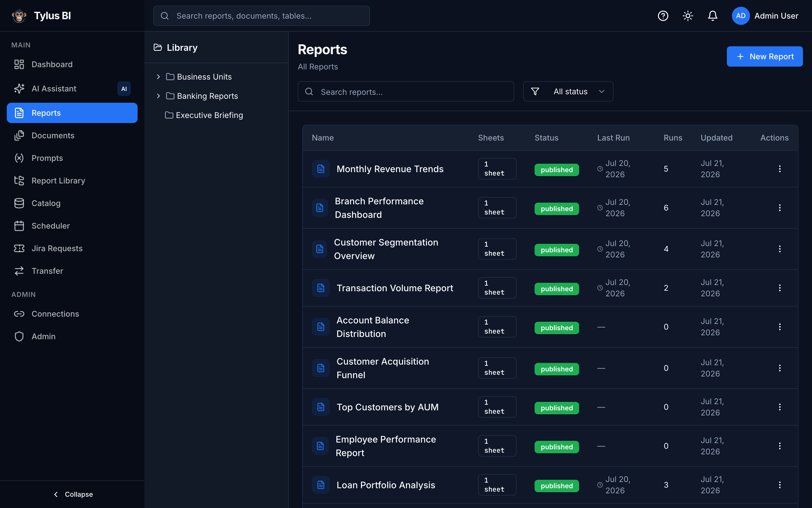This screenshot has width=812, height=508.
Task: Open actions menu for Branch Performance Dashboard
Action: (x=780, y=208)
